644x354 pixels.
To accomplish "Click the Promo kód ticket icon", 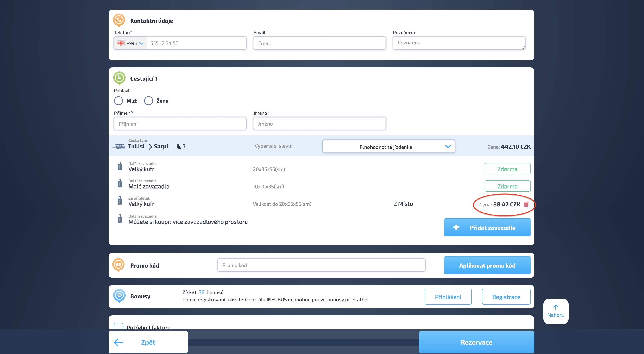I will coord(119,265).
